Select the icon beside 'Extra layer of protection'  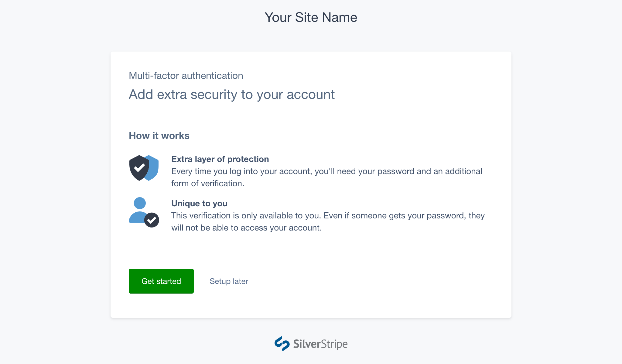click(x=143, y=167)
